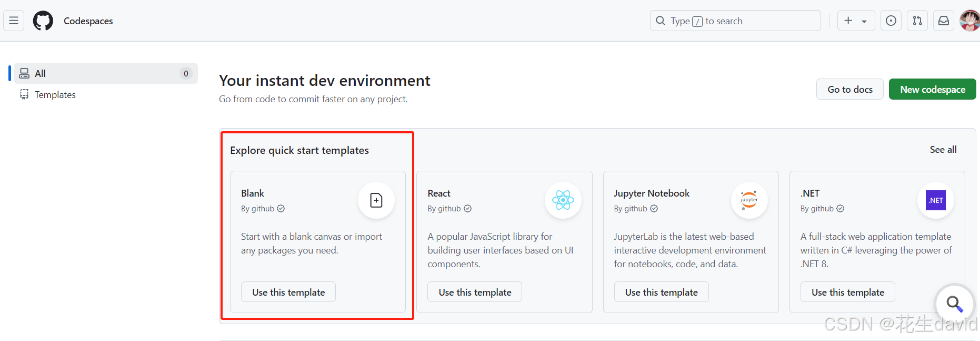Click the React card description text
The width and height of the screenshot is (980, 341).
tap(501, 250)
